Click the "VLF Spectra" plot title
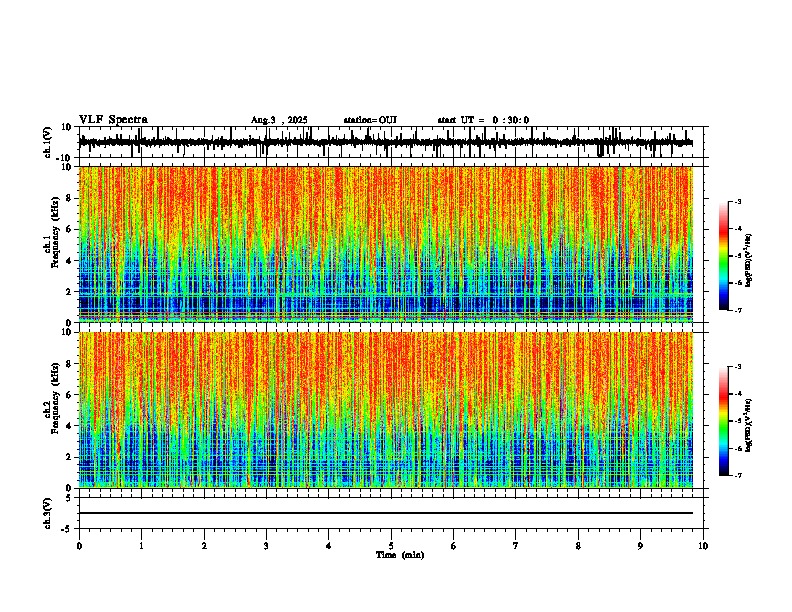 (x=113, y=120)
